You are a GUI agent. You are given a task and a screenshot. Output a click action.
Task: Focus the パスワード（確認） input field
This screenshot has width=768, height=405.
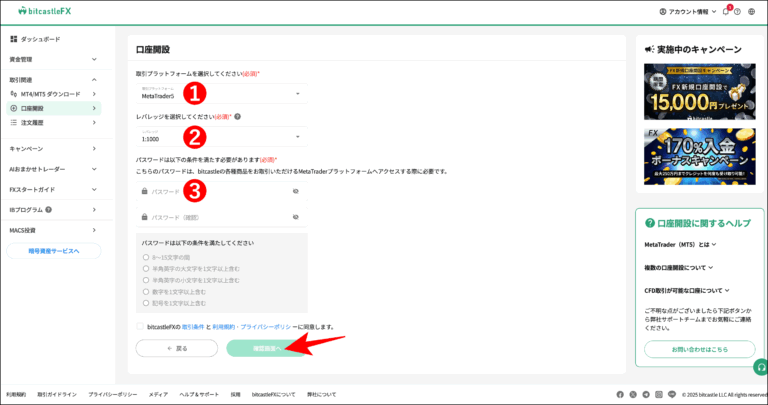[x=222, y=217]
